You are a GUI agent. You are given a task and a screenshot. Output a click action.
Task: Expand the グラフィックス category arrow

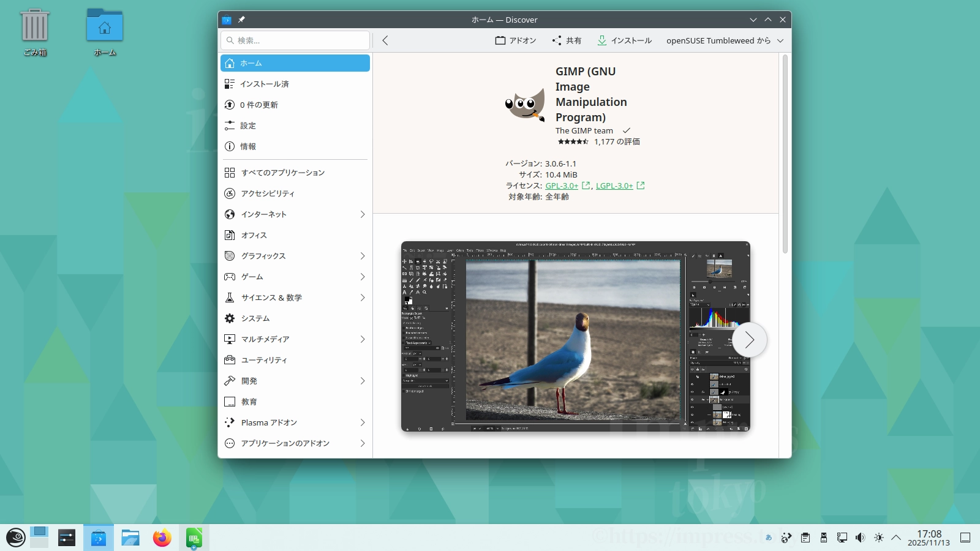click(x=363, y=256)
